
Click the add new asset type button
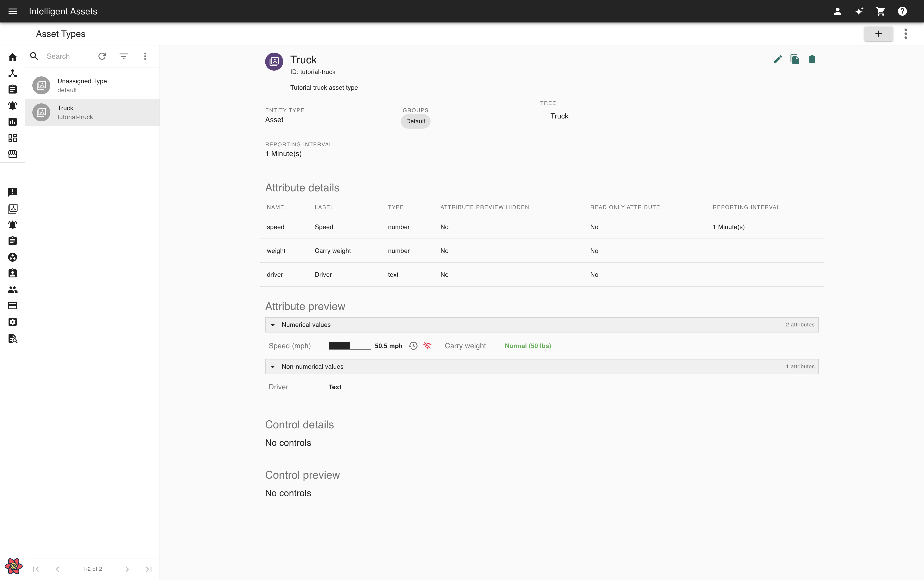[x=878, y=34]
